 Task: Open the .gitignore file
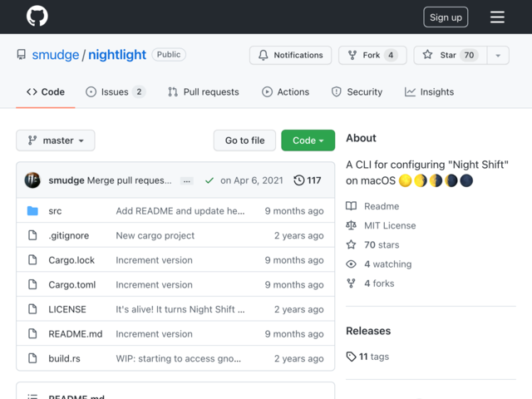[x=68, y=235]
